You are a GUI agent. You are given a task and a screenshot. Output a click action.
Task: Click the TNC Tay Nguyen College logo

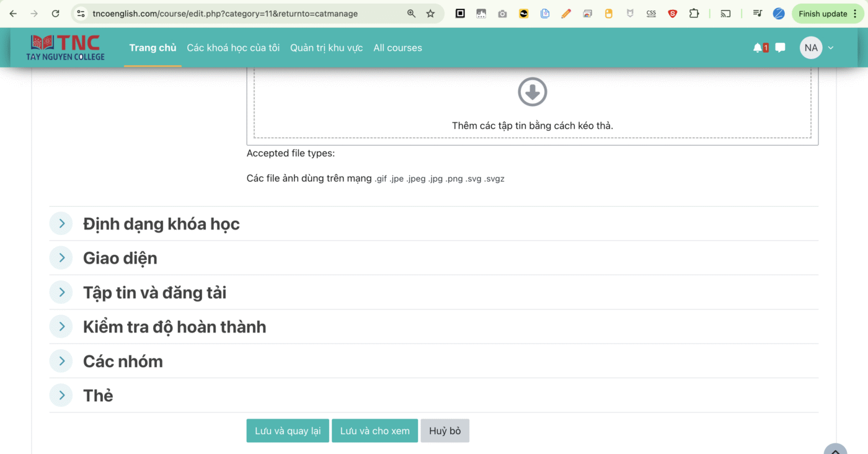coord(66,48)
